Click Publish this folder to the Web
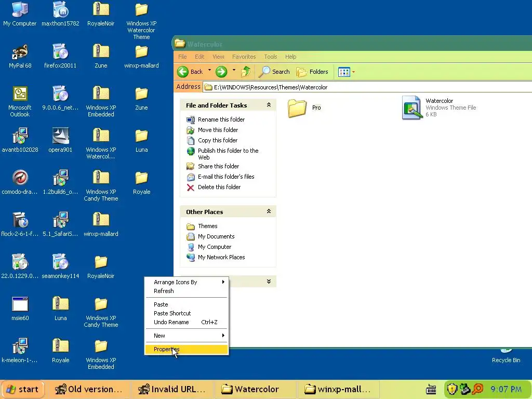 tap(228, 154)
